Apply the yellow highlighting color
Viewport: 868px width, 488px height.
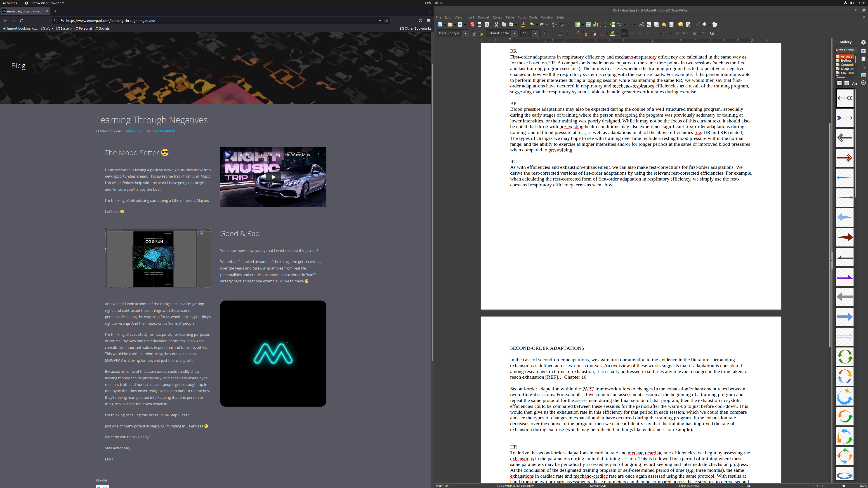point(612,33)
